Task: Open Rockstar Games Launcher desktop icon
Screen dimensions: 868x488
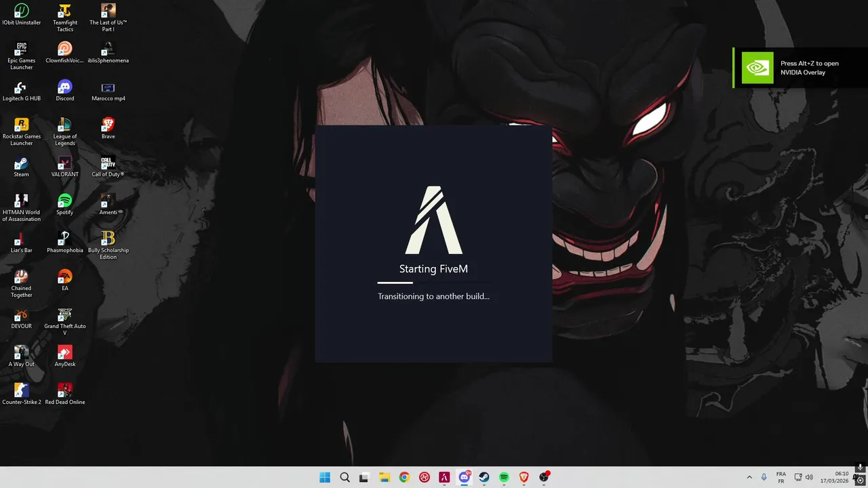Action: [21, 131]
